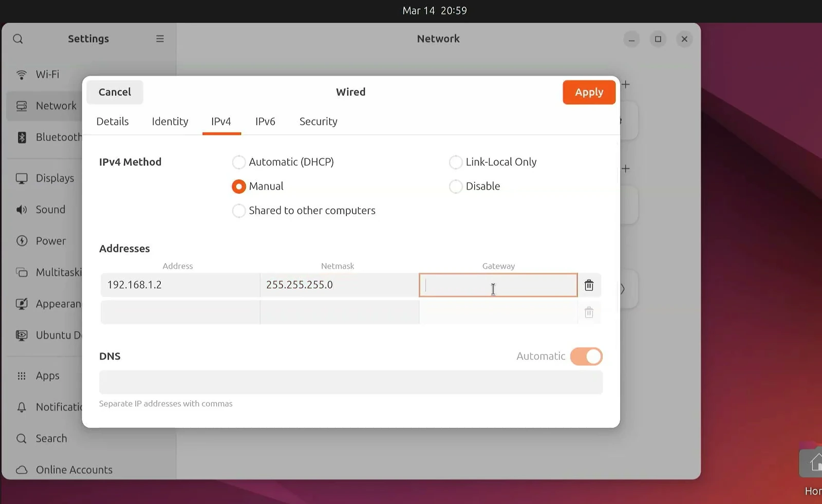Screen dimensions: 822x504
Task: Switch to the Identity tab
Action: pyautogui.click(x=170, y=122)
